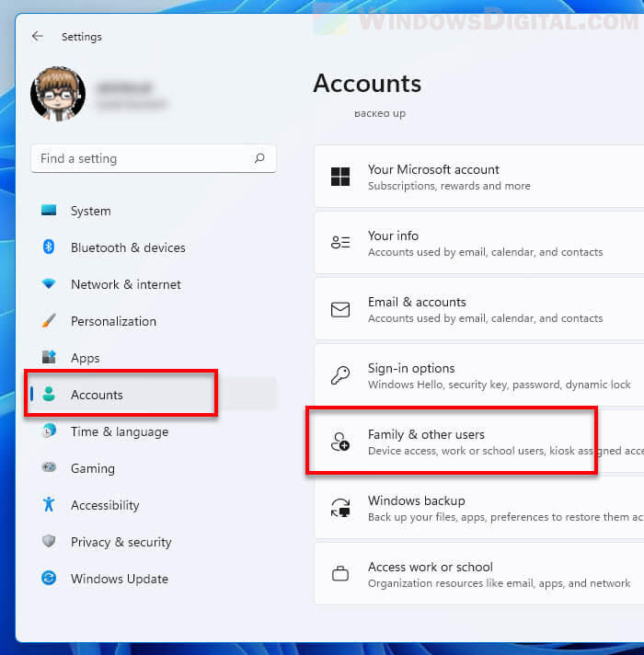
Task: Click the Bluetooth icon in sidebar
Action: tap(49, 247)
